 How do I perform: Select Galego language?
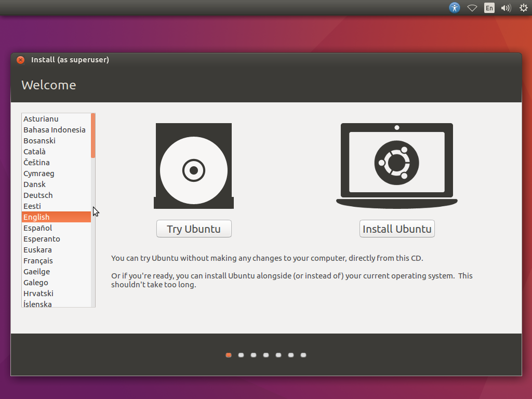coord(56,282)
